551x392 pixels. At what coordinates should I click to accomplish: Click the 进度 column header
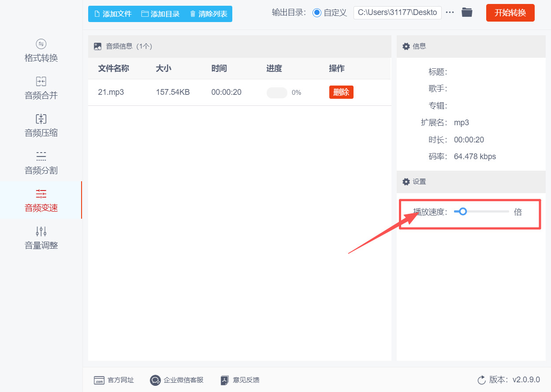(274, 68)
